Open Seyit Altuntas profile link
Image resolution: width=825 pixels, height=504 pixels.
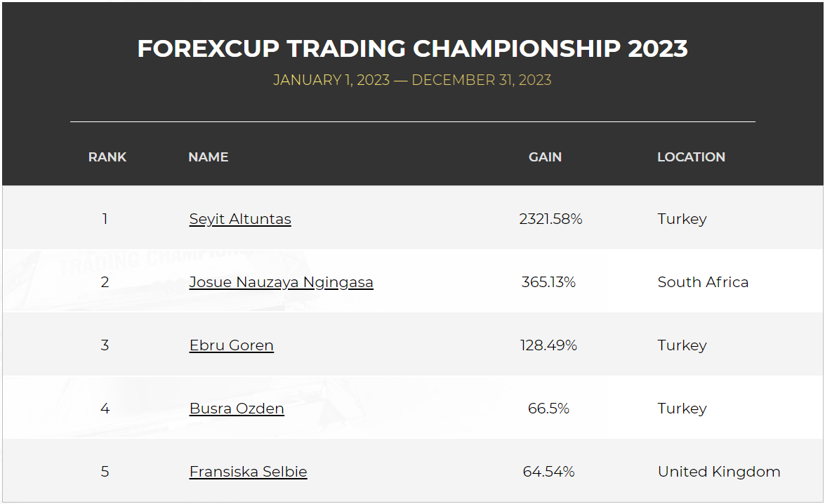tap(240, 219)
